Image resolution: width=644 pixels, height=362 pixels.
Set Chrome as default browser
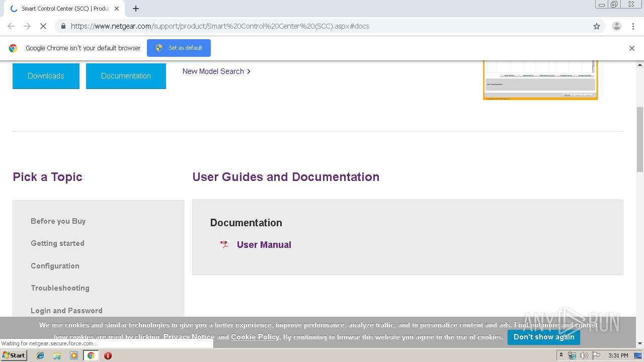[x=179, y=48]
